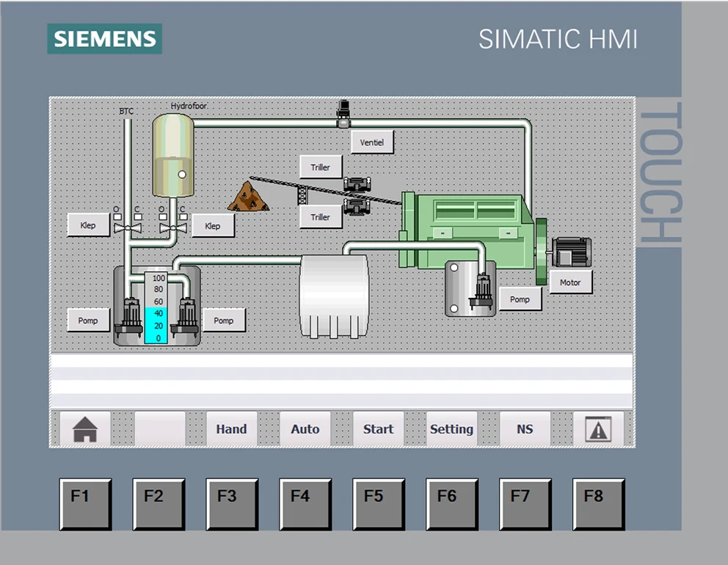Screen dimensions: 728x565
Task: Open the Setting screen
Action: 451,429
